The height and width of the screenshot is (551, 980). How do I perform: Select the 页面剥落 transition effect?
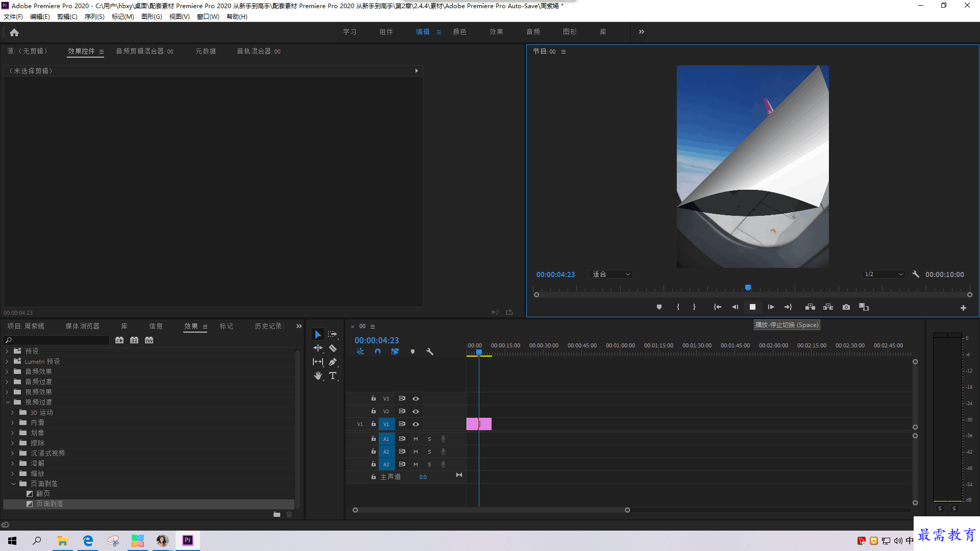[50, 504]
